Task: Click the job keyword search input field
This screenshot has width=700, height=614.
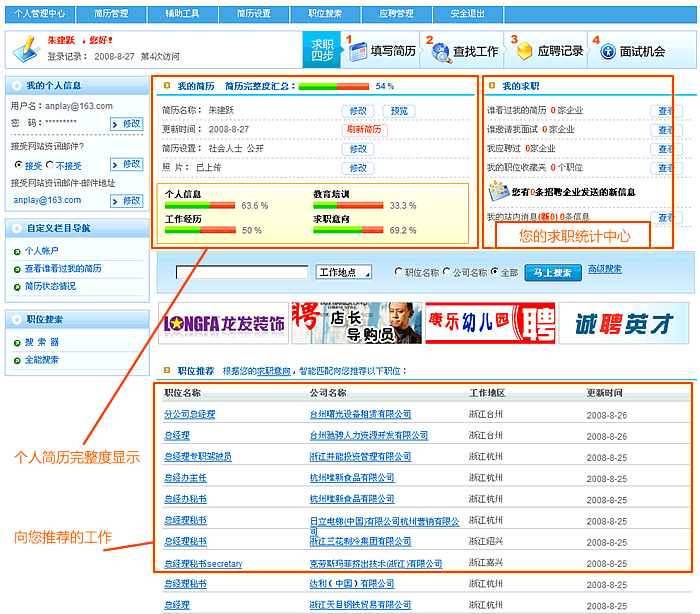Action: click(x=243, y=272)
